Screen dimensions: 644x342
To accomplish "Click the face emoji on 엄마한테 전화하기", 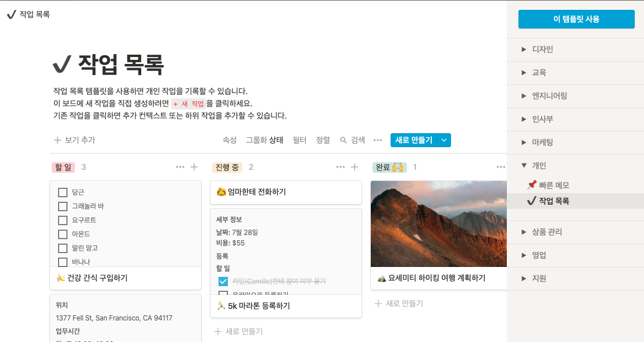I will (221, 192).
